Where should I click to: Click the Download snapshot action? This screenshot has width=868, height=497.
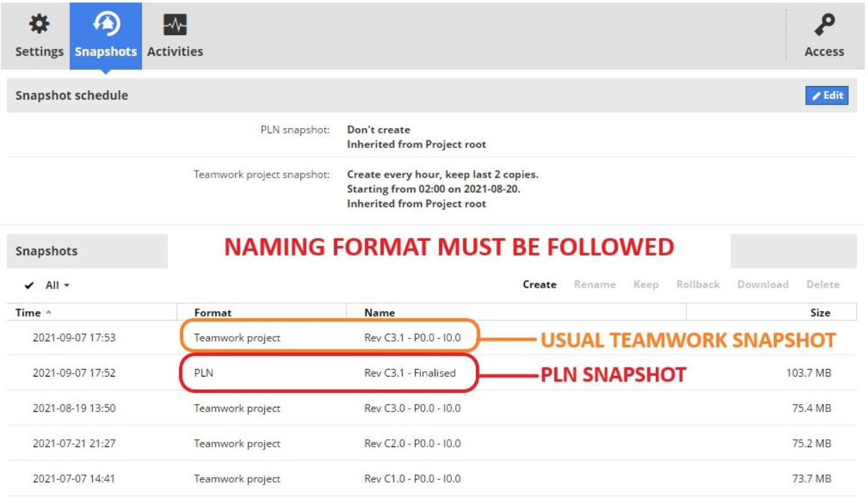pos(763,284)
